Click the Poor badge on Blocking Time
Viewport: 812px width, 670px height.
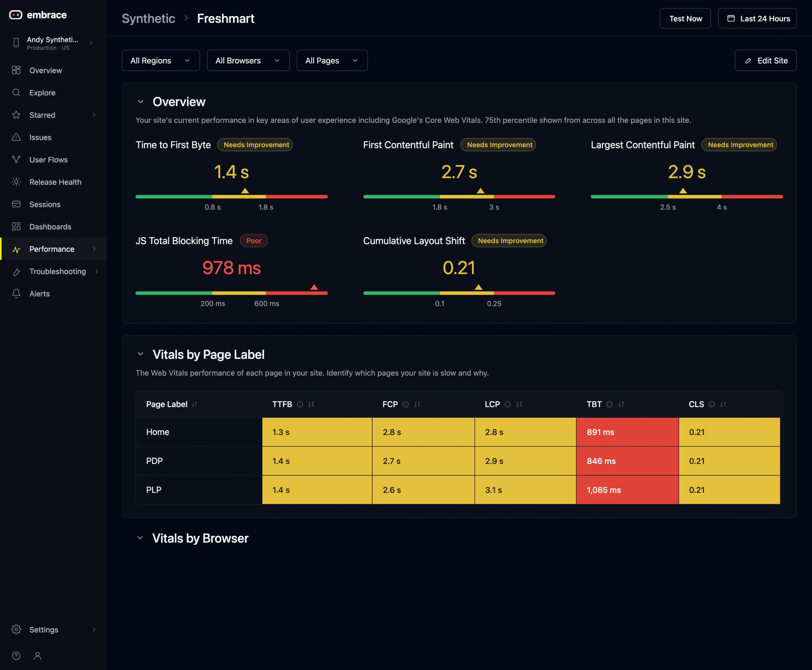[254, 241]
